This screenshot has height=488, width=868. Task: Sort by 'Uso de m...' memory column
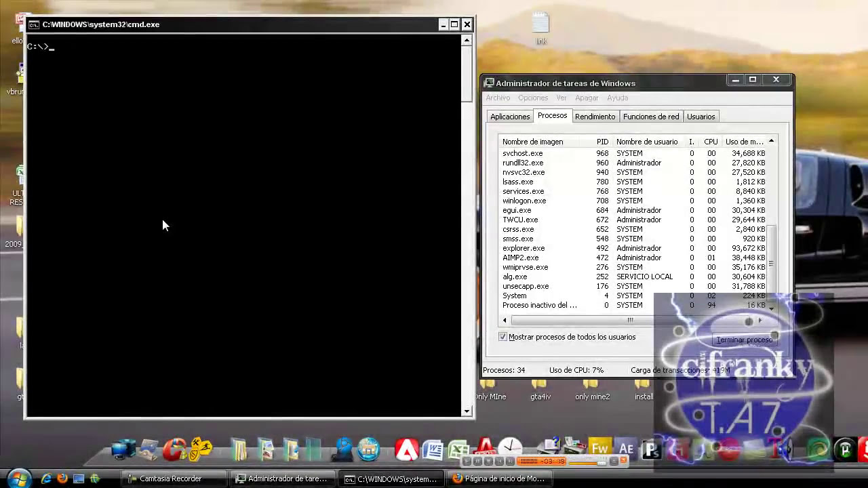pyautogui.click(x=745, y=142)
